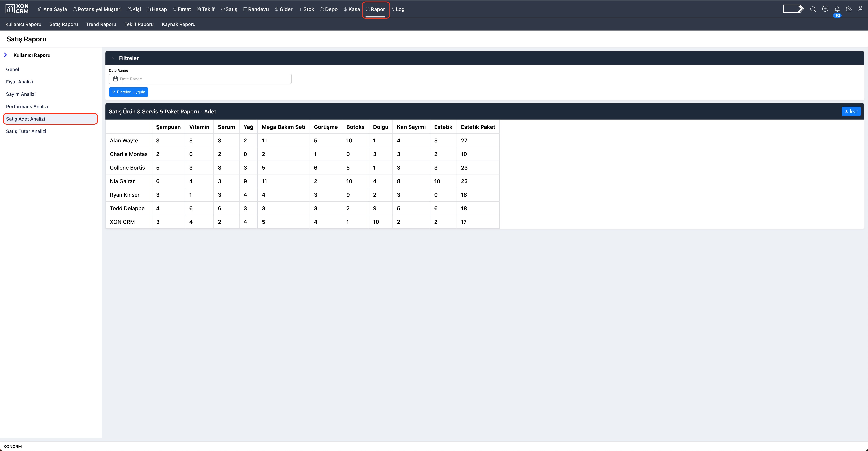Open the Satış menu
Viewport: 868px width, 451px height.
[229, 9]
